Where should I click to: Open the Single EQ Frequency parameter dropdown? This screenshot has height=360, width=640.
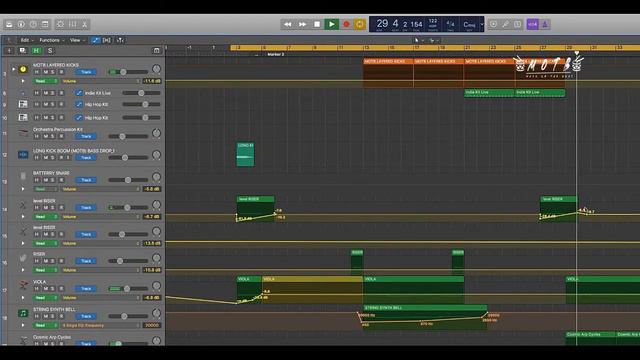[x=100, y=325]
